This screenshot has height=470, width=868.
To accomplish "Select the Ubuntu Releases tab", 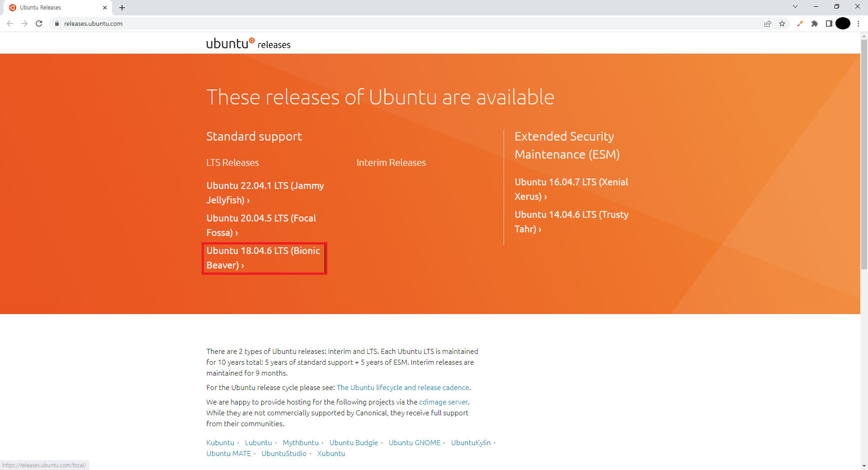I will pyautogui.click(x=57, y=8).
